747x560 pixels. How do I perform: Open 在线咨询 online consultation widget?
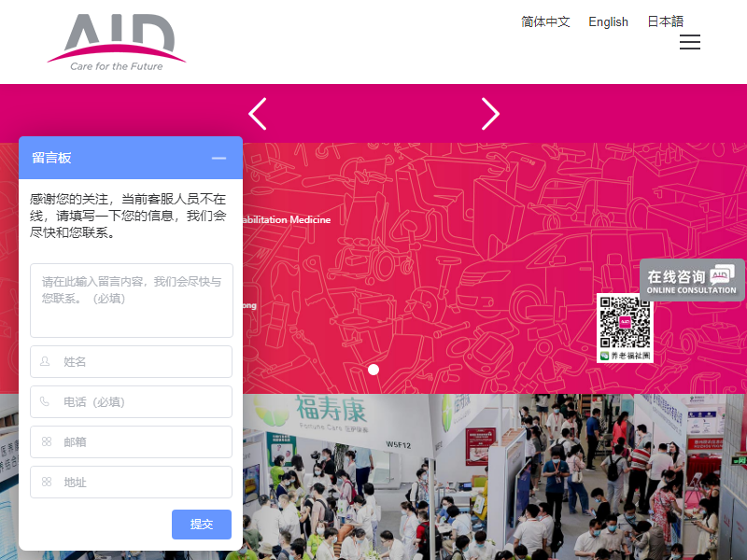(x=692, y=279)
